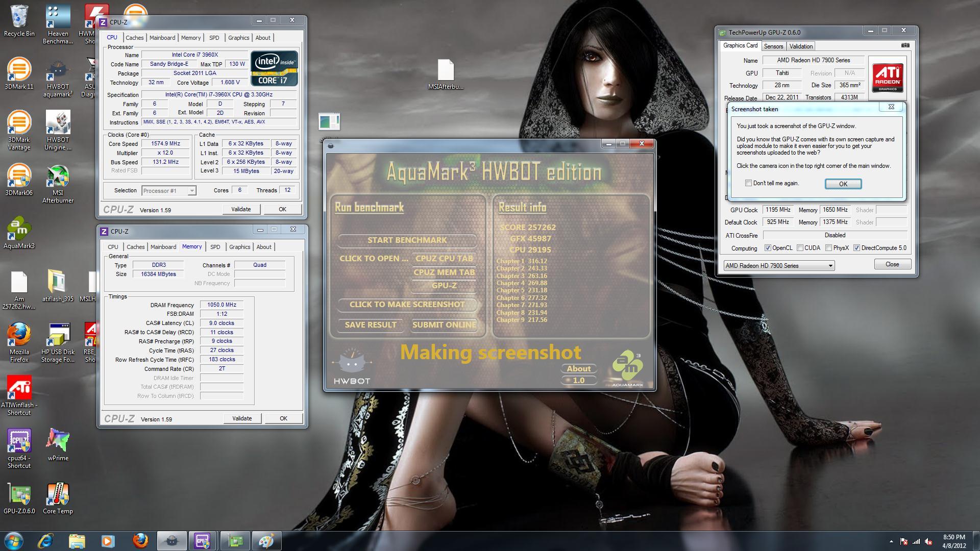Click the ATI Radeon logo in GPU-Z
The width and height of the screenshot is (980, 551).
888,78
